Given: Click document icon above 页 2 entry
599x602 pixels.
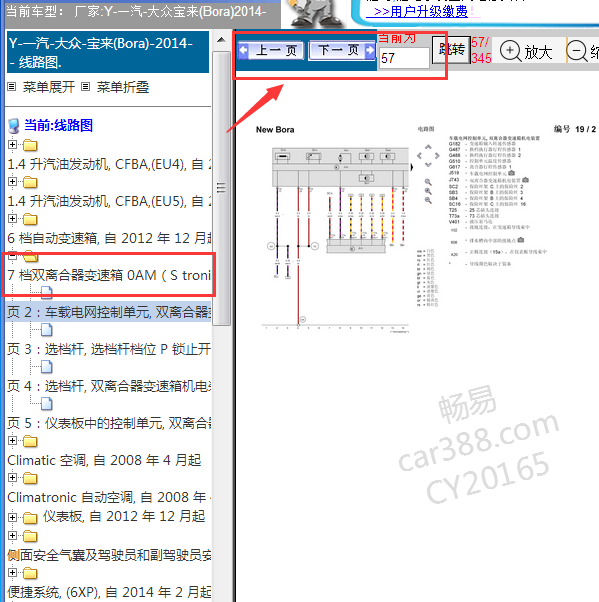Looking at the screenshot, I should pos(46,293).
